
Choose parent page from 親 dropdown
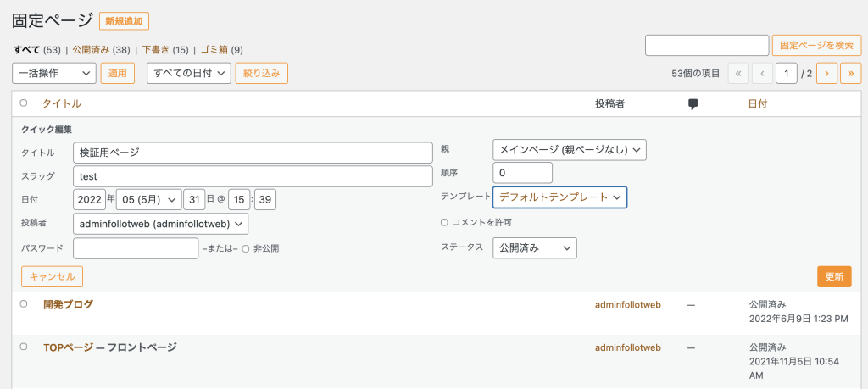(x=569, y=150)
